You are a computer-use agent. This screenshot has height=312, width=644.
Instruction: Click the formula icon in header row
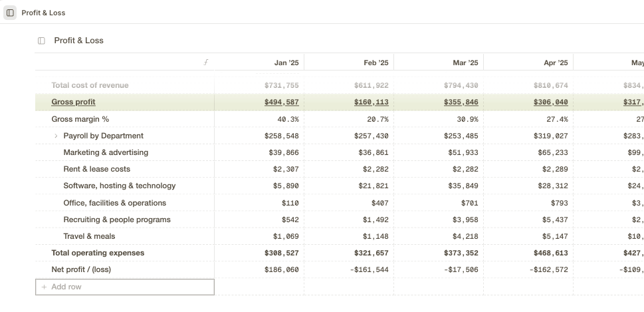tap(206, 63)
